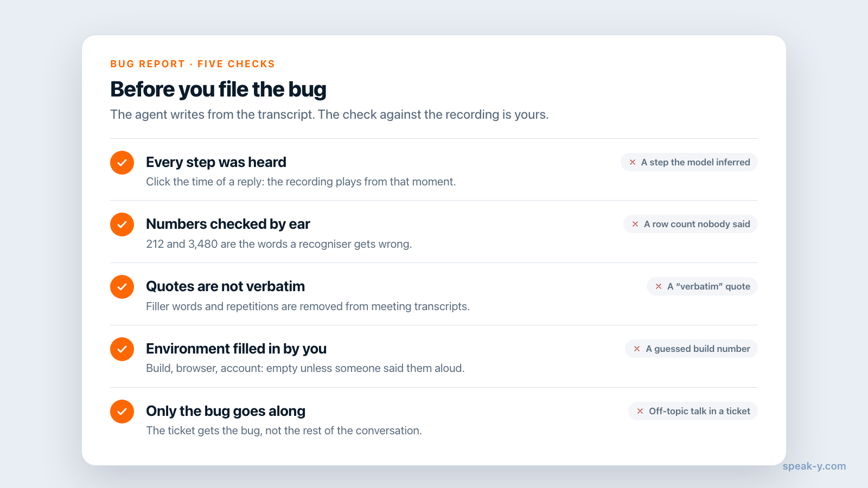Viewport: 868px width, 488px height.
Task: Click the 'Numbers checked by ear' title
Action: [228, 224]
